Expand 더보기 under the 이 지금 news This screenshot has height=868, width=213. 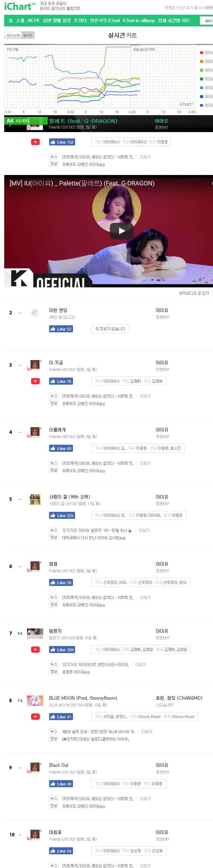pyautogui.click(x=145, y=396)
